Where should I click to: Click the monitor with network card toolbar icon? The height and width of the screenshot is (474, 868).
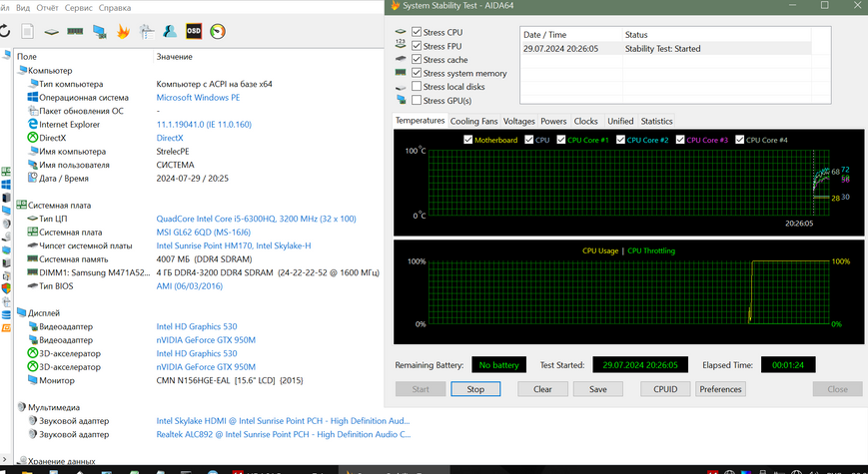[100, 32]
